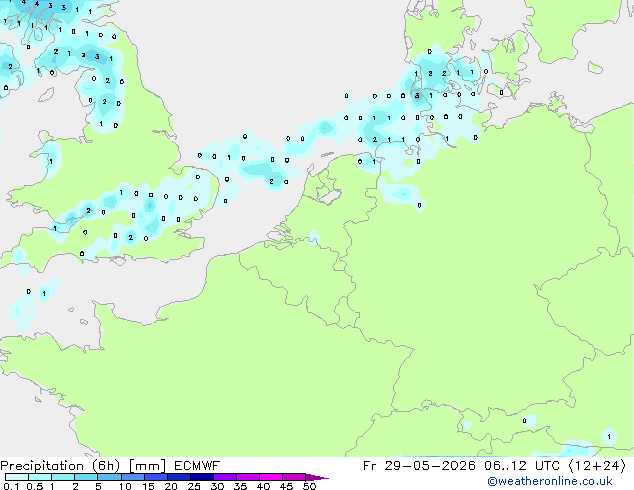
Task: Select the legend swatch for 2–5 mm
Action: [86, 477]
